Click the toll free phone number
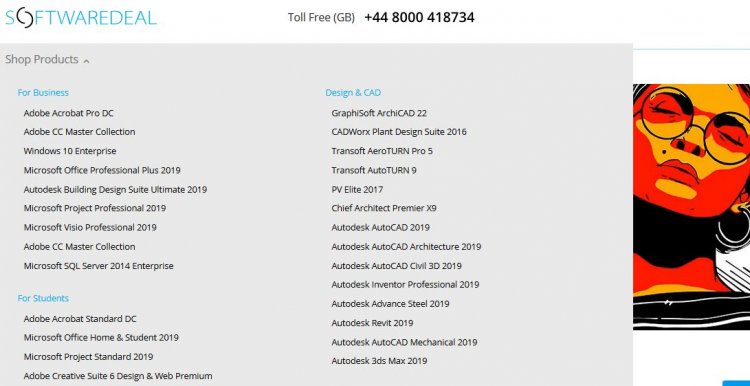 (419, 18)
